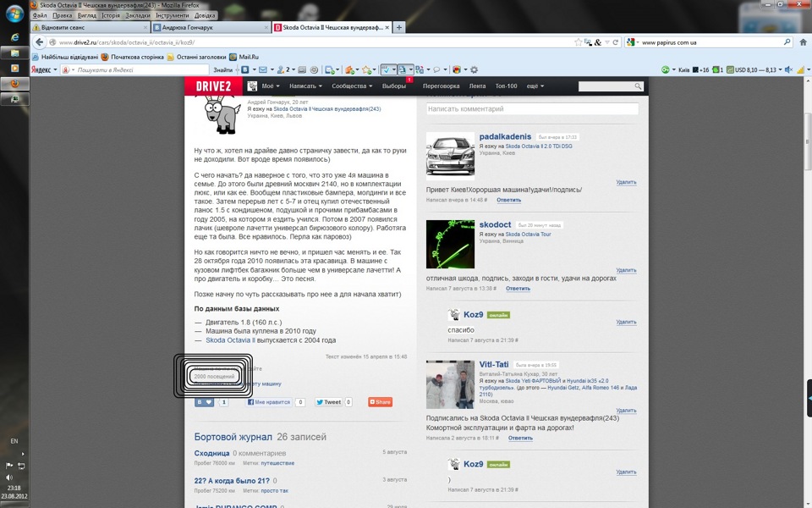Launch media player from taskbar
The height and width of the screenshot is (508, 812).
click(x=14, y=68)
